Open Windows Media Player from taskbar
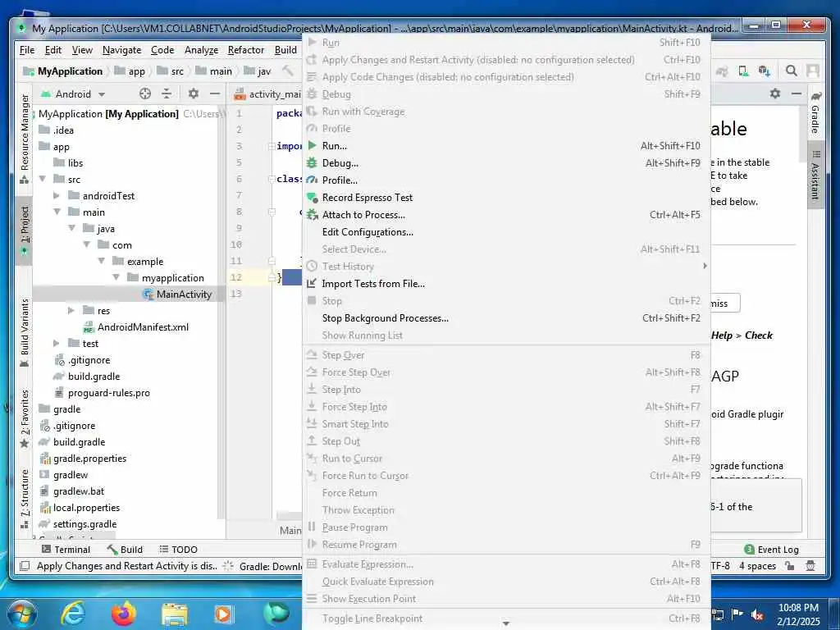 (223, 614)
